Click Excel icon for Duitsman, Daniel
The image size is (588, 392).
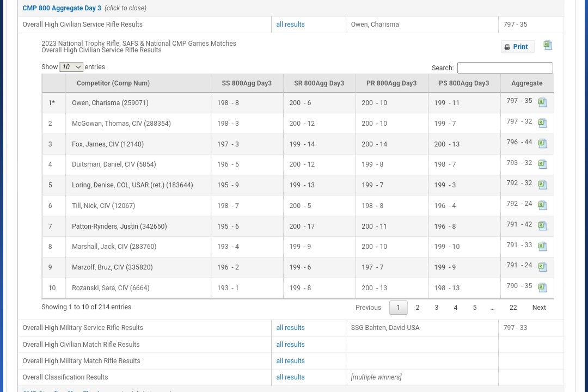click(542, 164)
